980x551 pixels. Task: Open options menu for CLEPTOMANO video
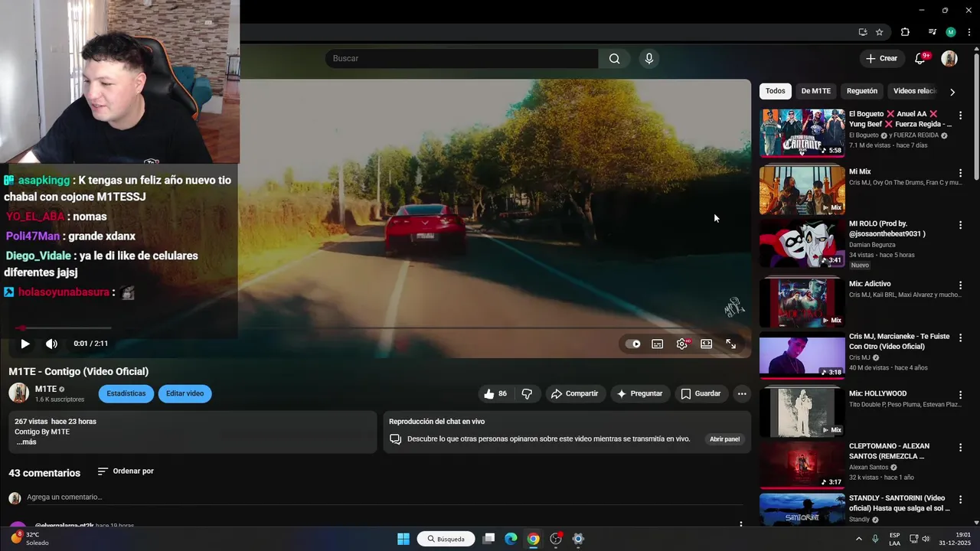(x=960, y=448)
